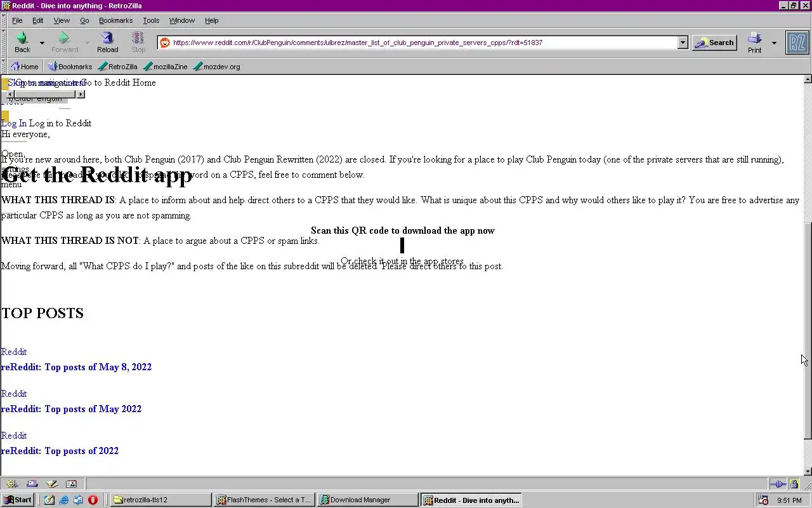Click the security padlock icon in the status bar
The height and width of the screenshot is (508, 812).
point(794,484)
